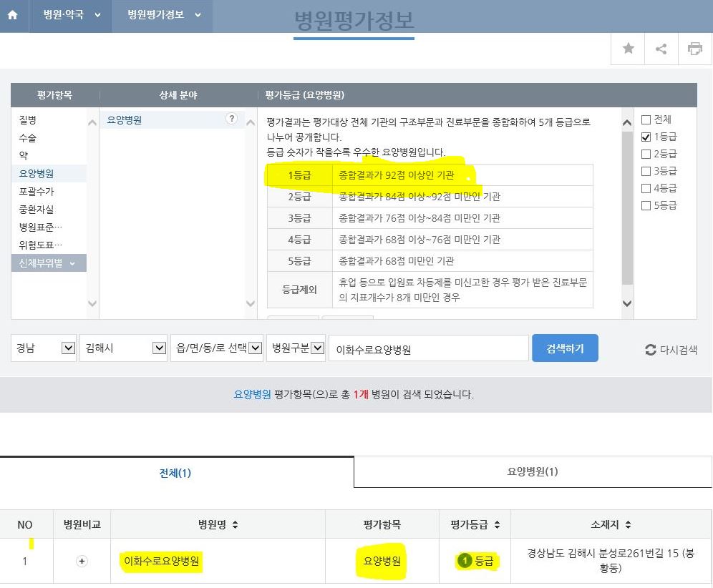Screen dimensions: 713x588
Task: Sort the 병원명 column
Action: click(235, 525)
